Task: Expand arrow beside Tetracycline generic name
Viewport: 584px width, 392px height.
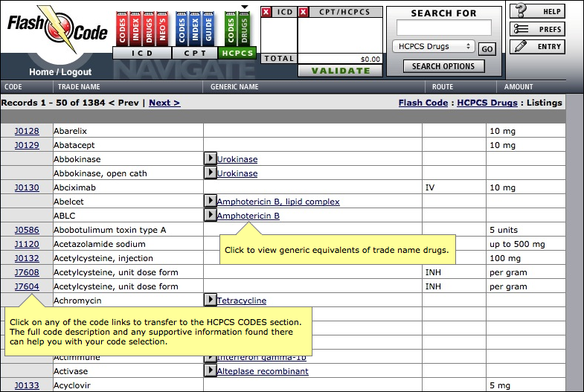Action: click(211, 300)
